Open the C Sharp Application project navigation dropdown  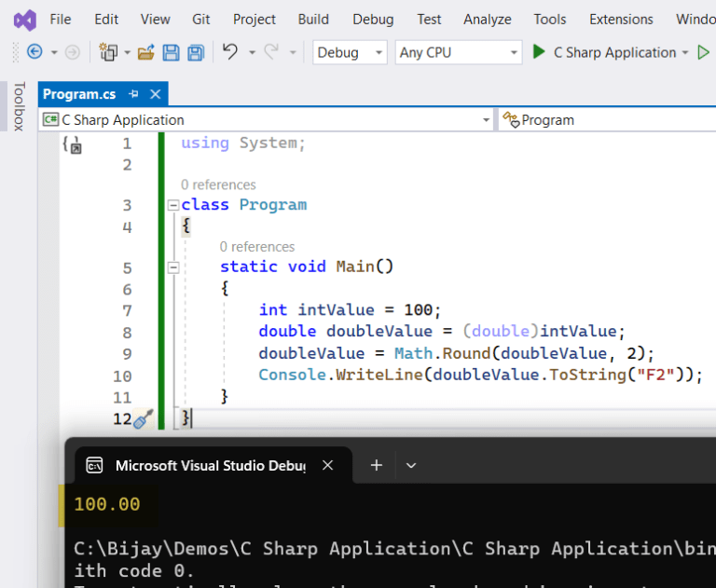click(267, 120)
